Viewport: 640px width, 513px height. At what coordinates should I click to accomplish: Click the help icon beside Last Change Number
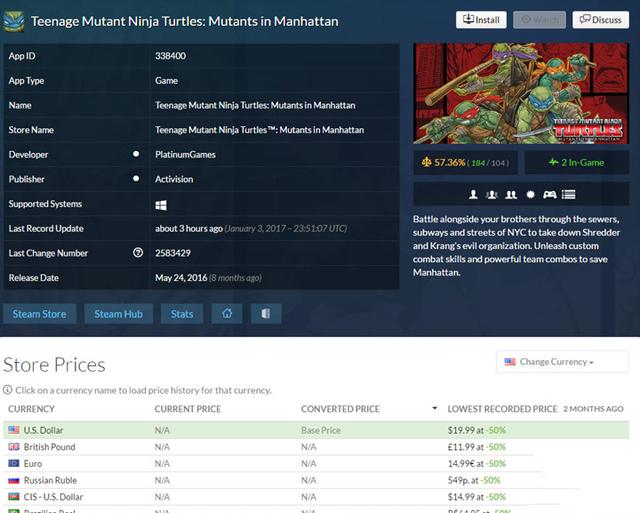tap(138, 253)
